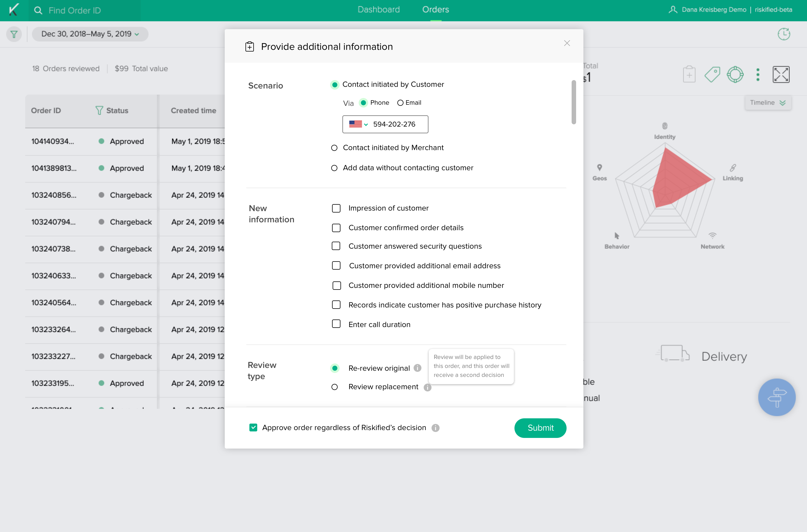Click the refresh clock icon
The width and height of the screenshot is (807, 532).
tap(784, 34)
